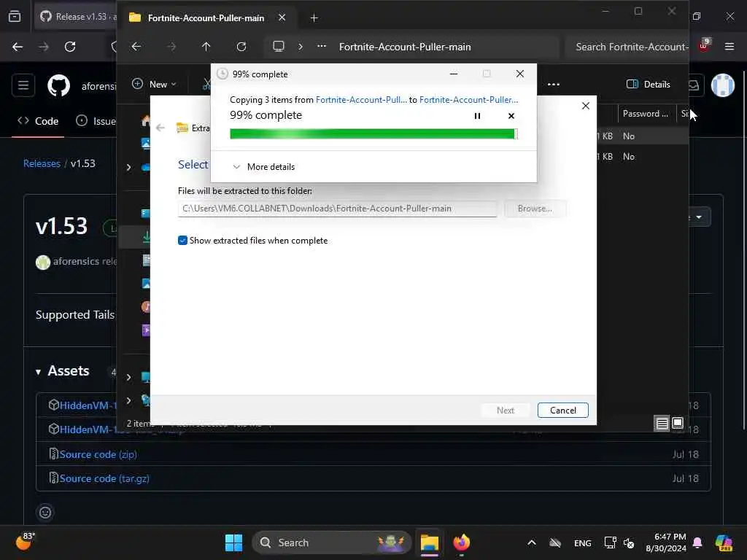Open the GitHub profile avatar

(x=723, y=85)
